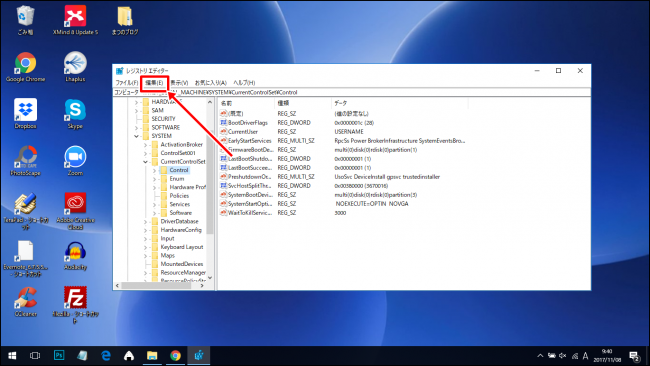Open the まつのブログ folder on desktop
The image size is (650, 366).
[125, 19]
